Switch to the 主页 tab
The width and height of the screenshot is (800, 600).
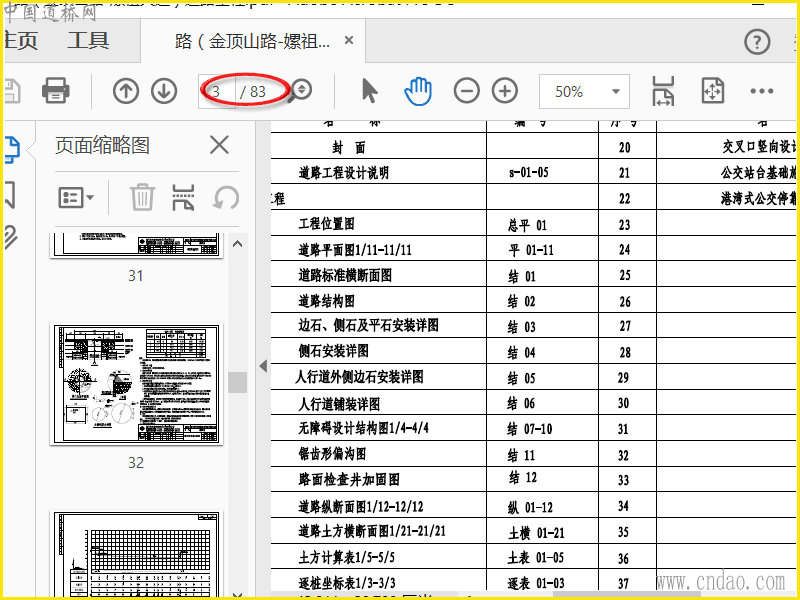pyautogui.click(x=21, y=40)
